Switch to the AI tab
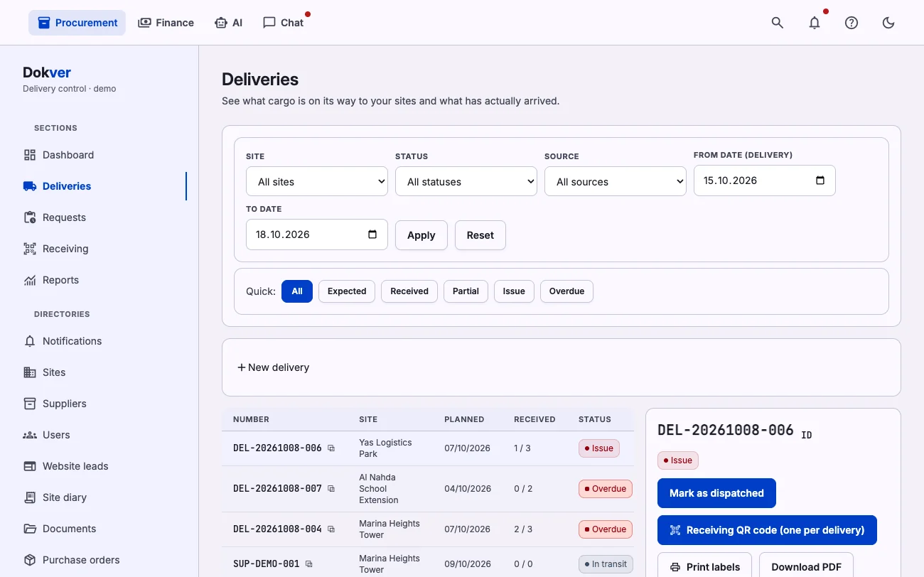 [x=228, y=23]
